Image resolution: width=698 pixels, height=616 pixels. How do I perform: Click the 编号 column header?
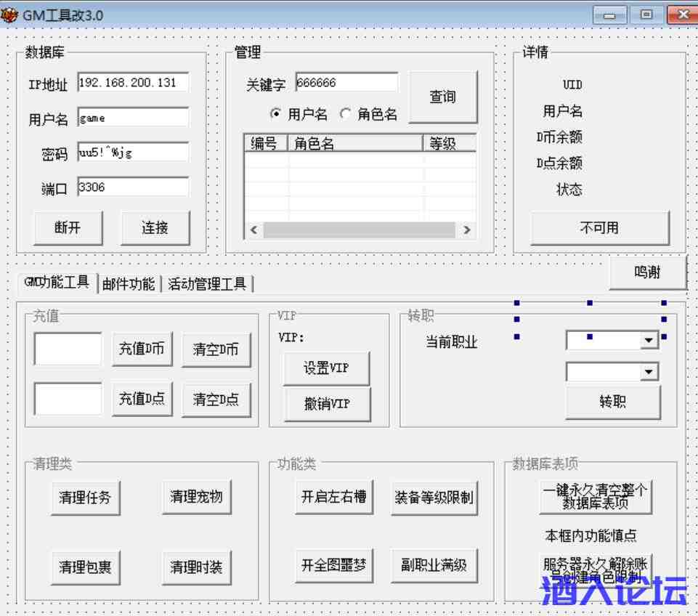click(264, 143)
